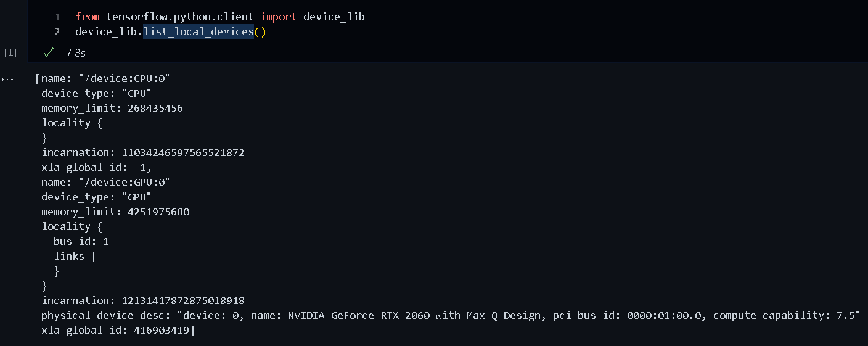The height and width of the screenshot is (346, 868).
Task: Click the incarnation value 12131417872875018918
Action: pyautogui.click(x=182, y=300)
